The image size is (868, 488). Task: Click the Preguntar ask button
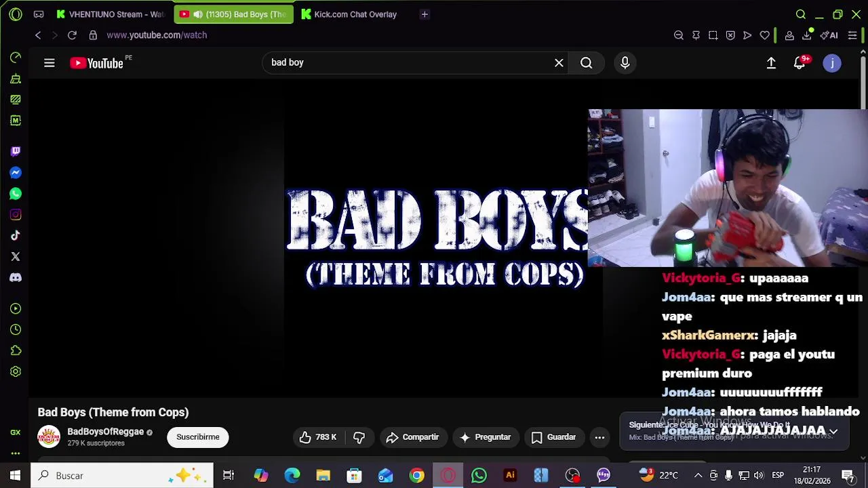click(x=486, y=437)
